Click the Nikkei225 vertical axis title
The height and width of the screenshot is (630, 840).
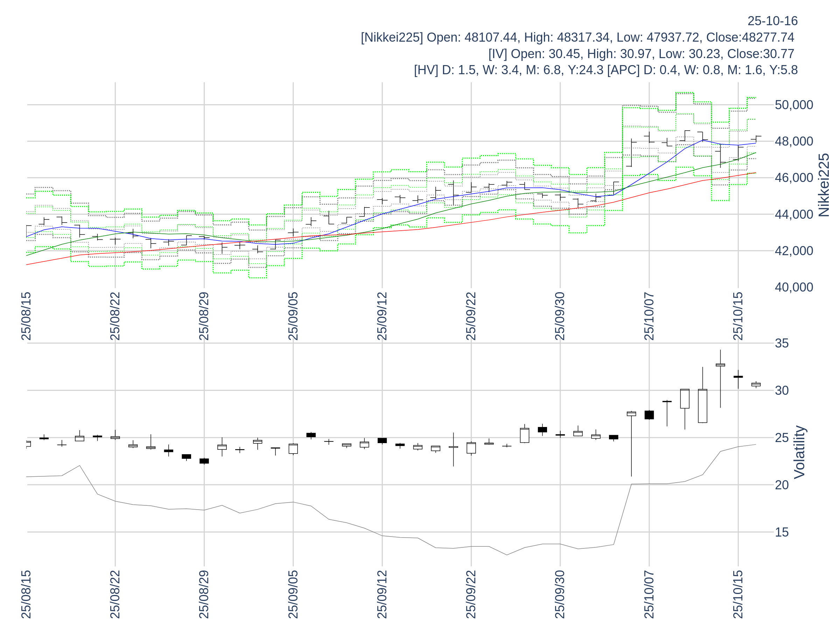tap(824, 185)
